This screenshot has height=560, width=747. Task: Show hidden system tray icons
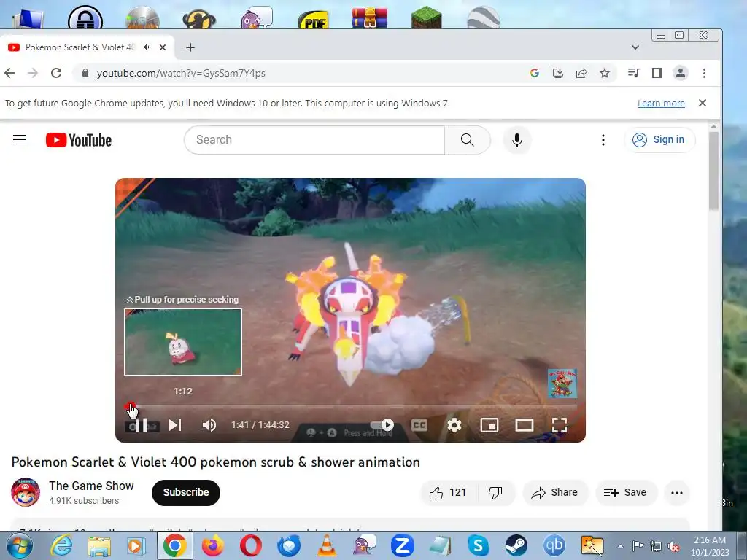pyautogui.click(x=620, y=546)
